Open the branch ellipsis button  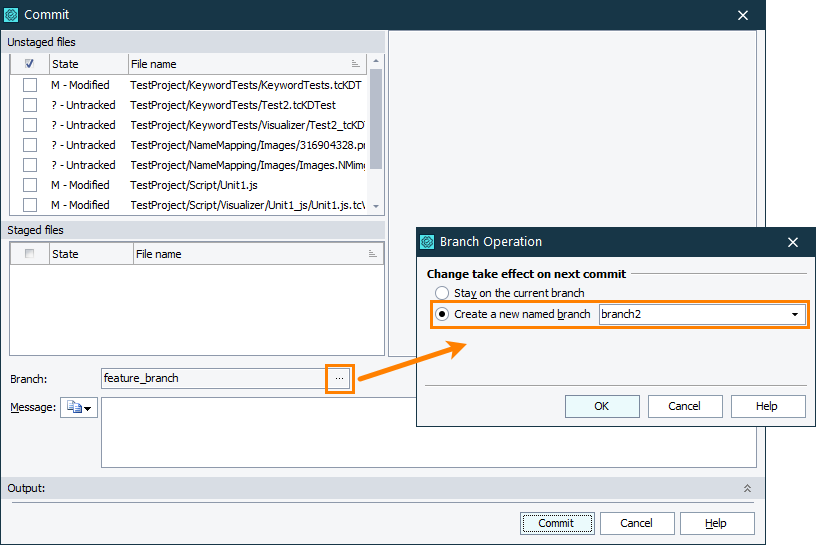point(340,378)
